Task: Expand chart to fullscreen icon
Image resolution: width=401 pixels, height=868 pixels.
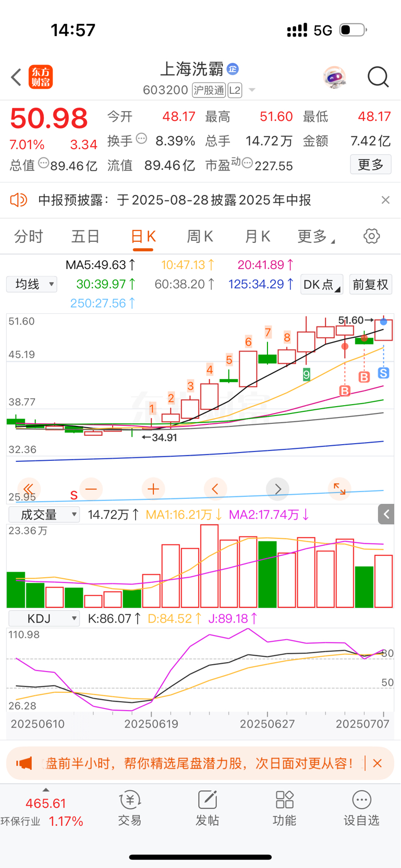Action: tap(339, 489)
